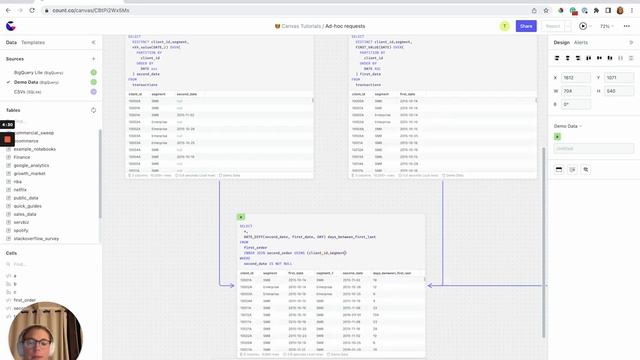Screen dimensions: 640x360
Task: Click the W width field
Action: click(576, 91)
